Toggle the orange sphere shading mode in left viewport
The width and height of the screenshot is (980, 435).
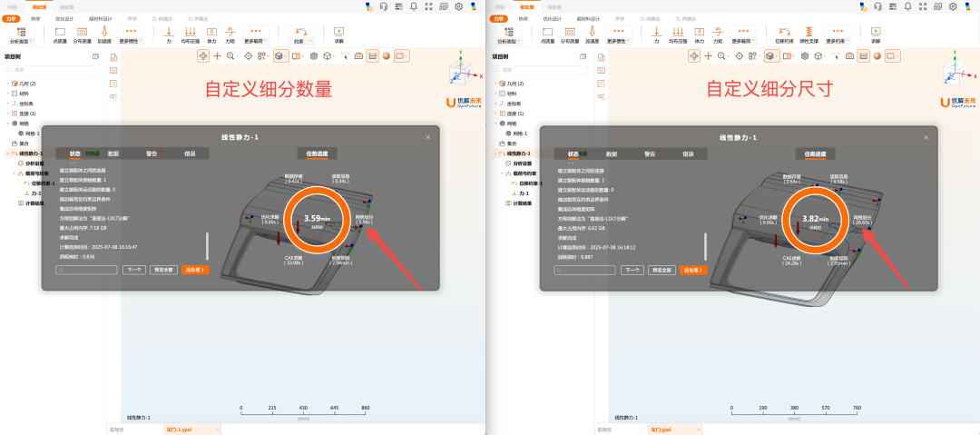coord(386,56)
